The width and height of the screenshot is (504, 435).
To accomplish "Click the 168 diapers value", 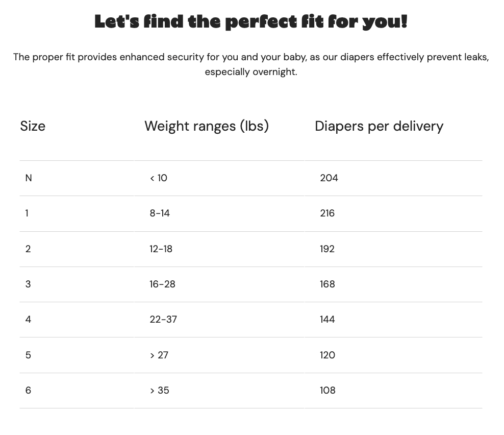I will point(327,284).
